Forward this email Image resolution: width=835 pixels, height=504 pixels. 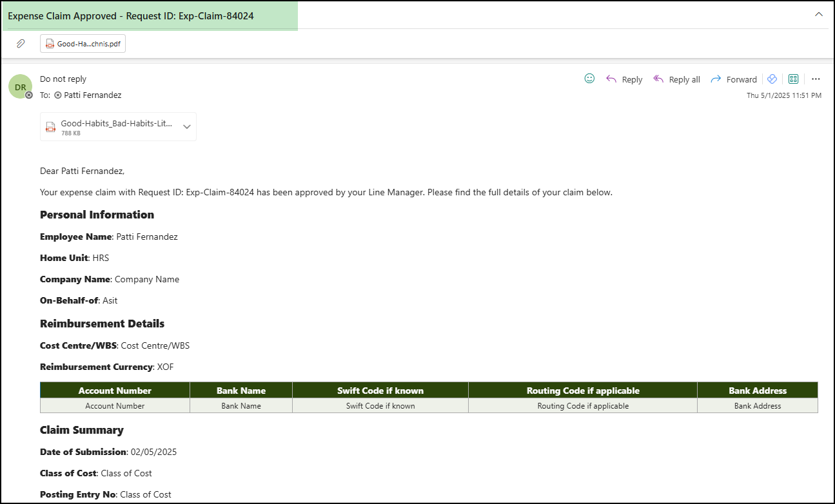733,79
